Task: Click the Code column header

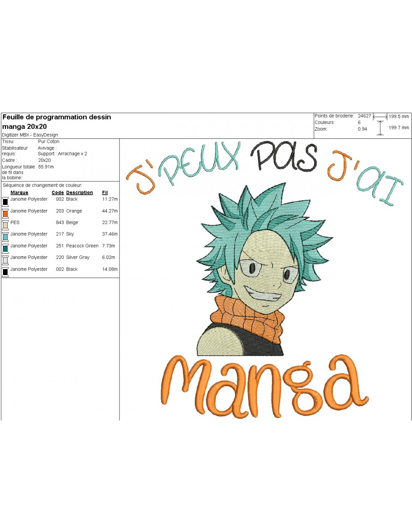Action: click(58, 193)
